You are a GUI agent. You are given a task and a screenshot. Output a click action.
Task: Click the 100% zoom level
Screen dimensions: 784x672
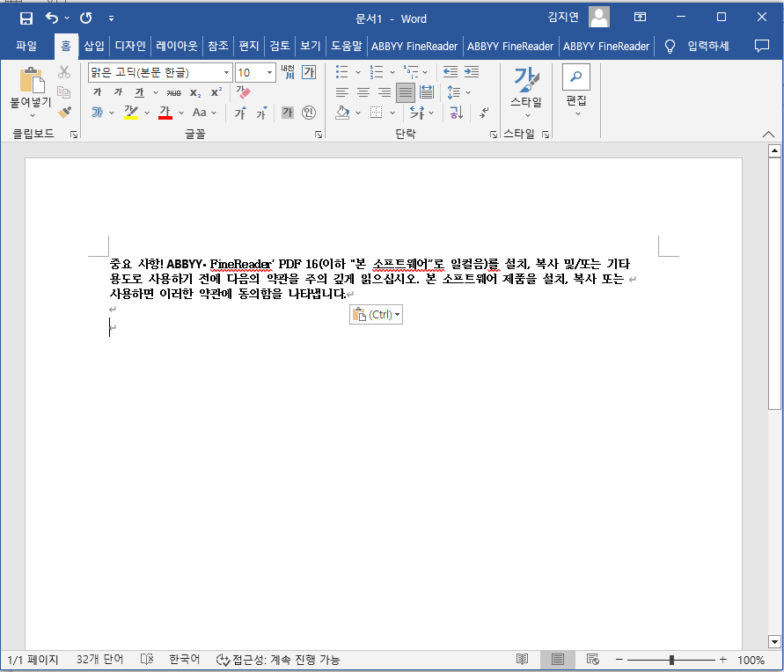click(751, 660)
